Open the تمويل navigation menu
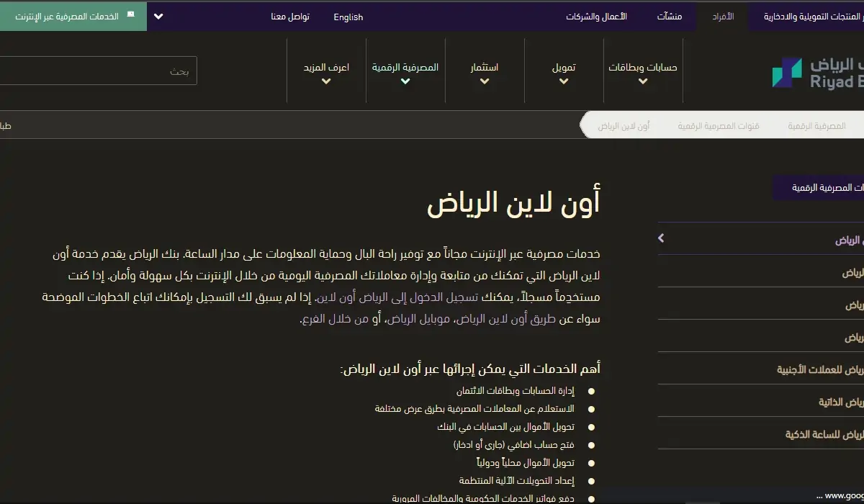Screen dimensions: 864x504 coord(564,67)
